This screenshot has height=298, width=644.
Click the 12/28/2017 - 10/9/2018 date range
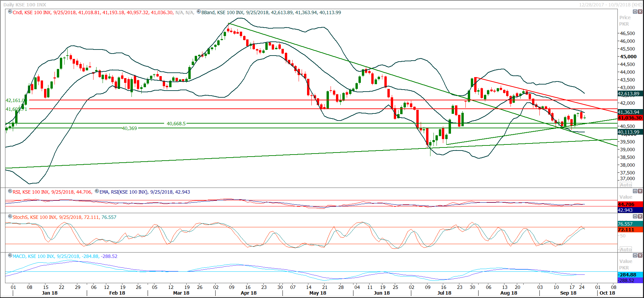610,5
